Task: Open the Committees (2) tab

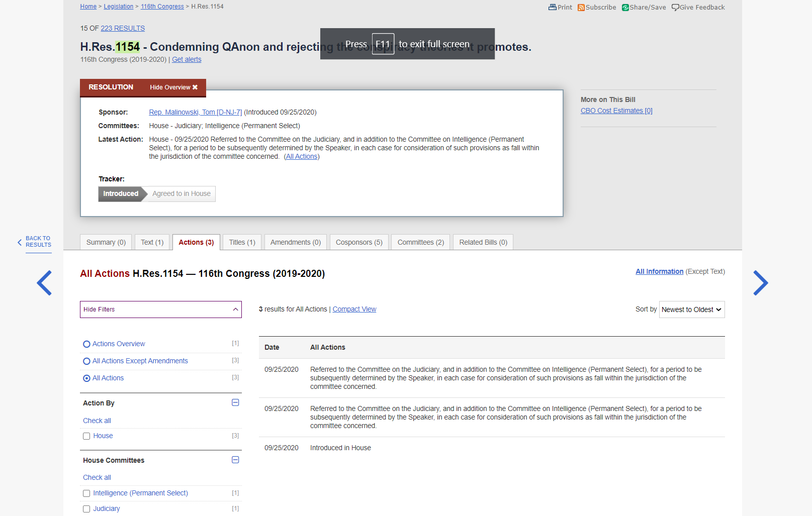Action: [x=421, y=242]
